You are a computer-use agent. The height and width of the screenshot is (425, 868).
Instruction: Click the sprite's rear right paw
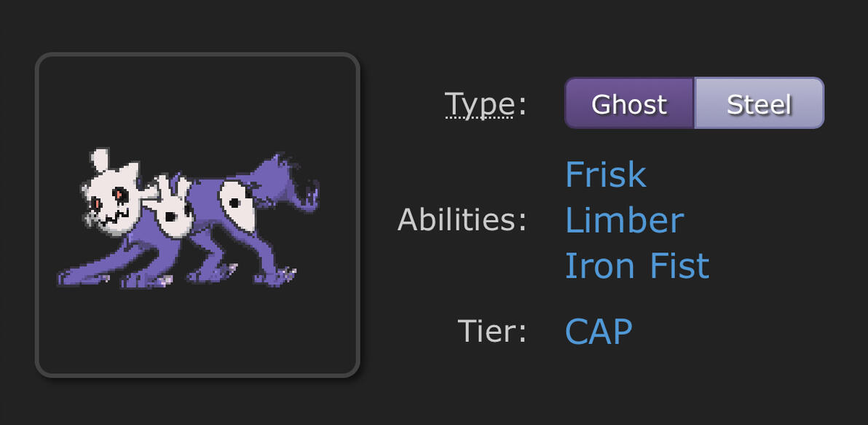click(x=280, y=276)
